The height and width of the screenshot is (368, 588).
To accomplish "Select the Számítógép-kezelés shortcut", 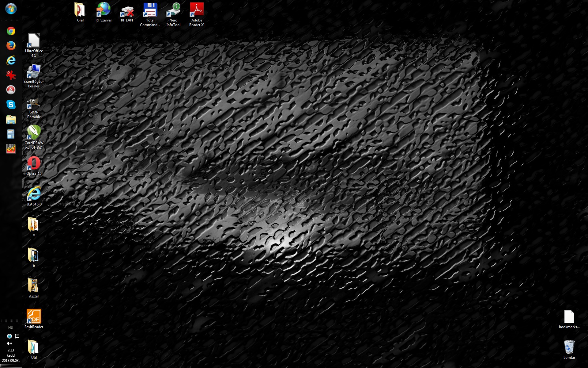I will 34,76.
